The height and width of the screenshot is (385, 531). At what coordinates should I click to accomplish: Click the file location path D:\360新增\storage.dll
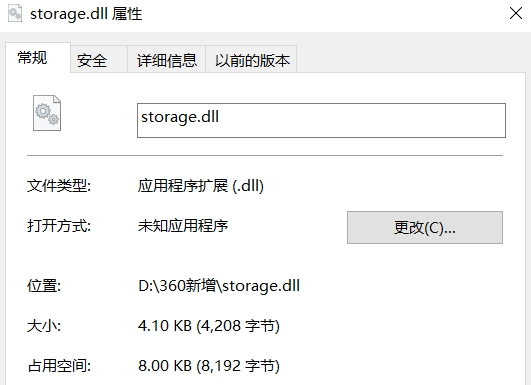[219, 286]
